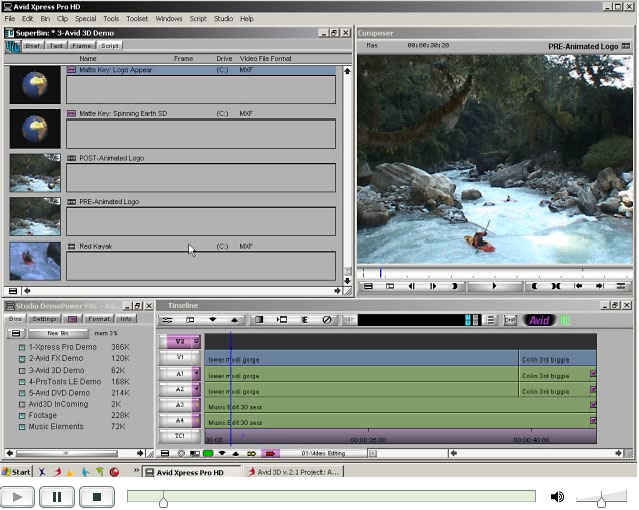Click the Quick Transition icon in the Timeline toolbar

coord(259,320)
